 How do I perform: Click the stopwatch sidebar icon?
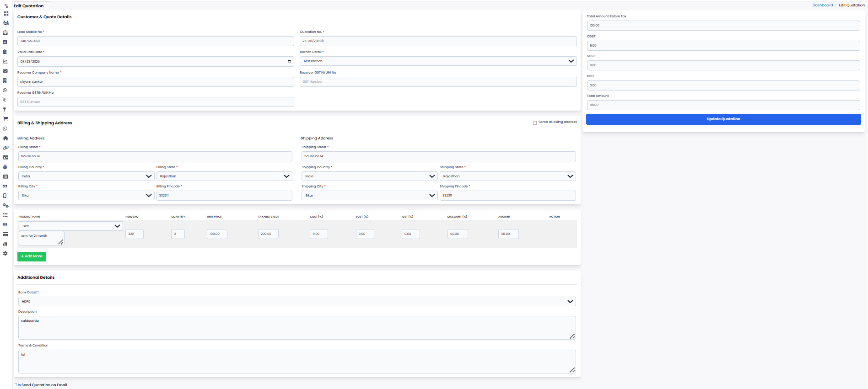pos(5,167)
